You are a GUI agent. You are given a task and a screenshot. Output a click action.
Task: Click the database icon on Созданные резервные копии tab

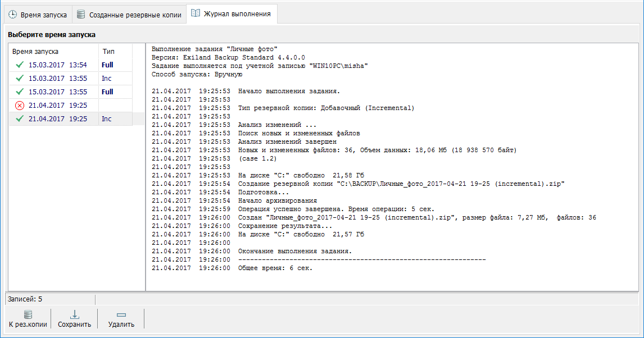point(81,15)
